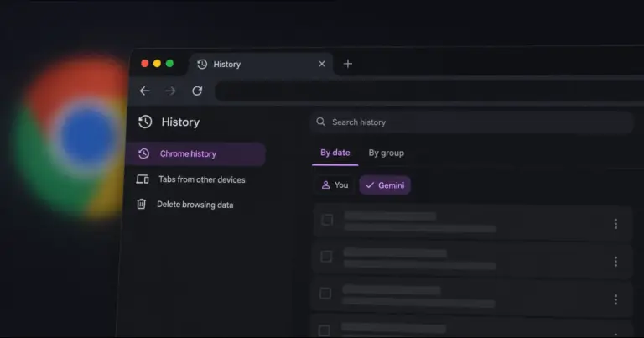Click the yellow minimize window button
The image size is (644, 338).
point(157,63)
